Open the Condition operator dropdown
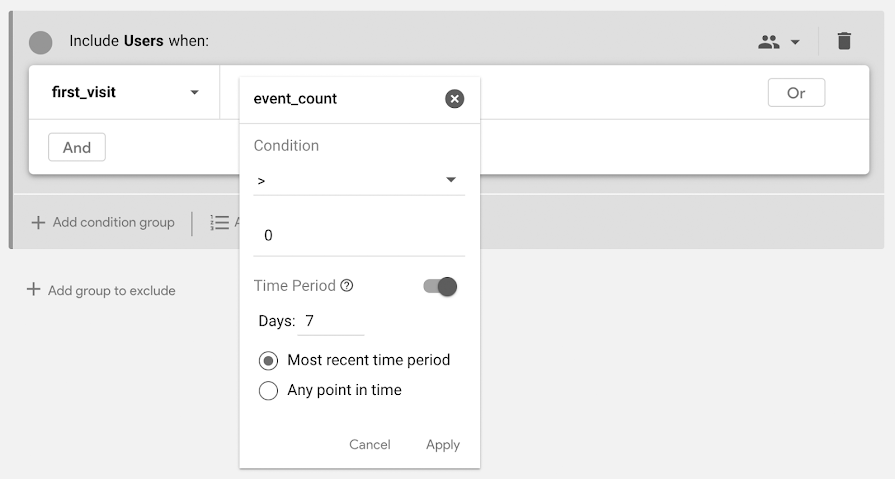The width and height of the screenshot is (895, 479). pos(359,180)
